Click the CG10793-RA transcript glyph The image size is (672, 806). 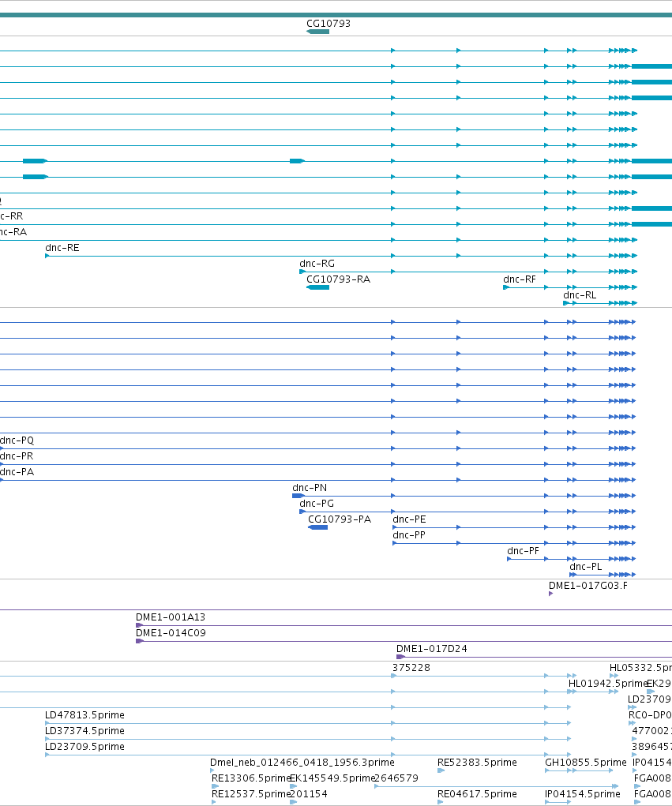[x=317, y=287]
